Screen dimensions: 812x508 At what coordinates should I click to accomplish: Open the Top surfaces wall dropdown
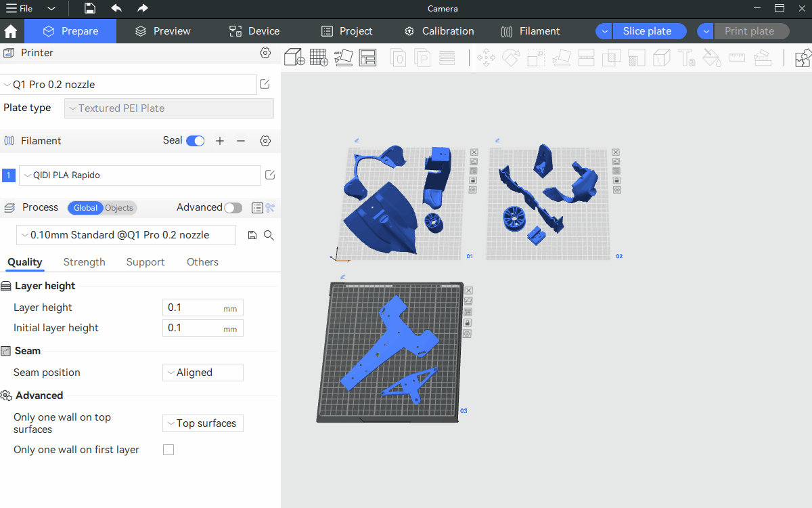coord(202,423)
